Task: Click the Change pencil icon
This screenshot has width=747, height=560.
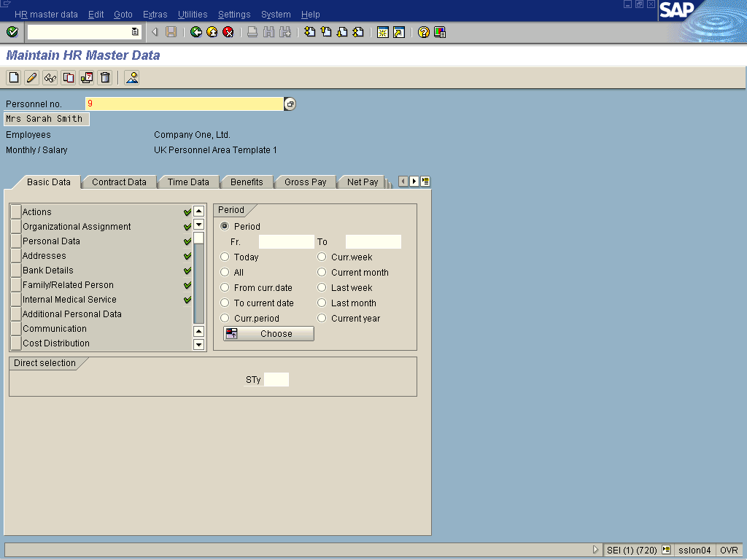Action: pos(32,77)
